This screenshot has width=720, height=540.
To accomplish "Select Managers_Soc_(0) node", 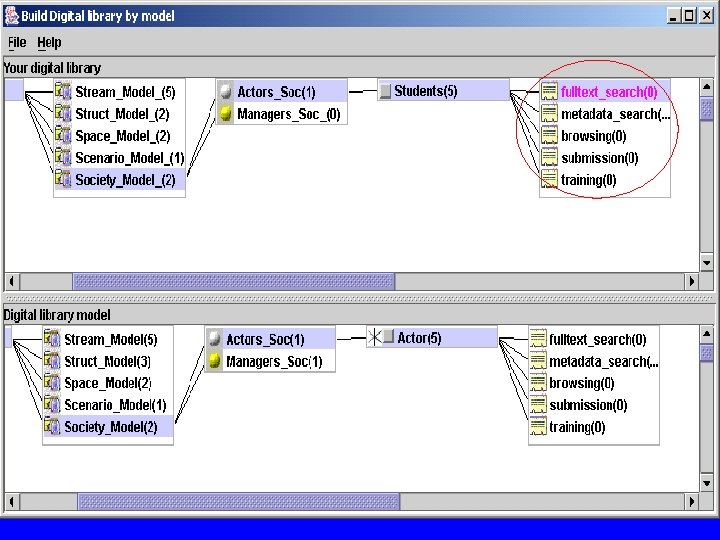I will point(288,114).
